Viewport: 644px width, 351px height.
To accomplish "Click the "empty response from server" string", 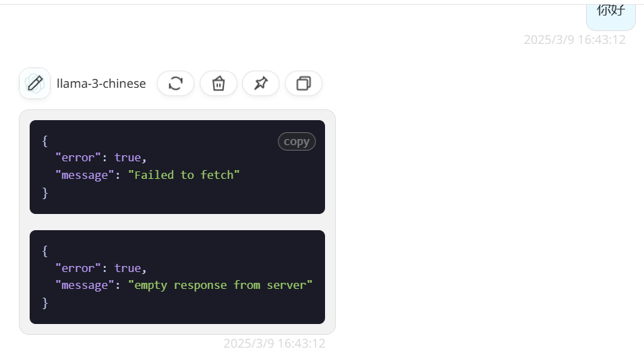I will 221,285.
